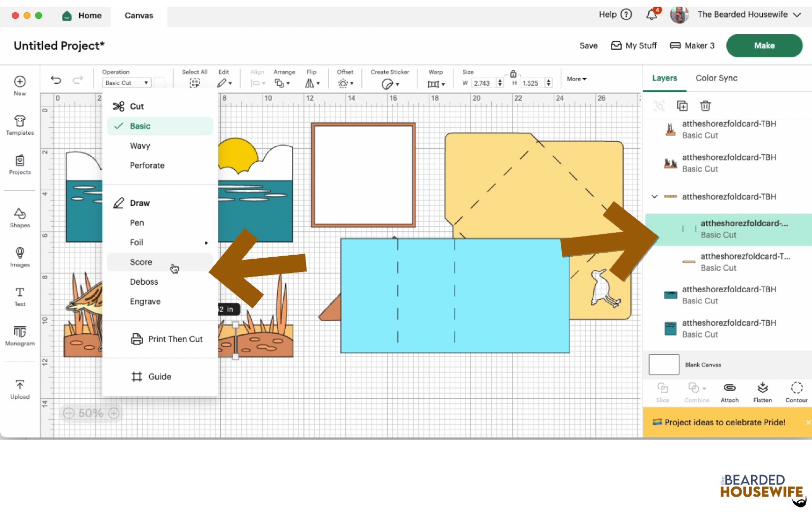Expand The Bearded Housewife account menu

tap(797, 15)
